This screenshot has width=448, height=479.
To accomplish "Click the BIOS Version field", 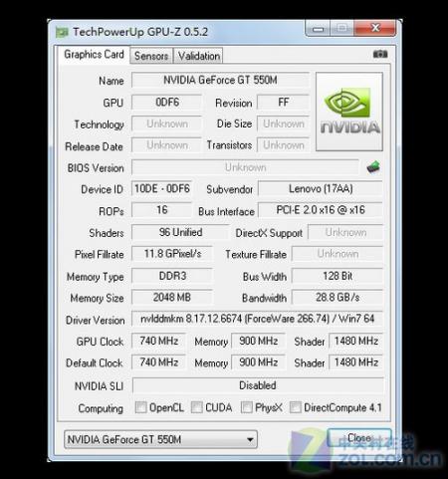I will pyautogui.click(x=245, y=167).
